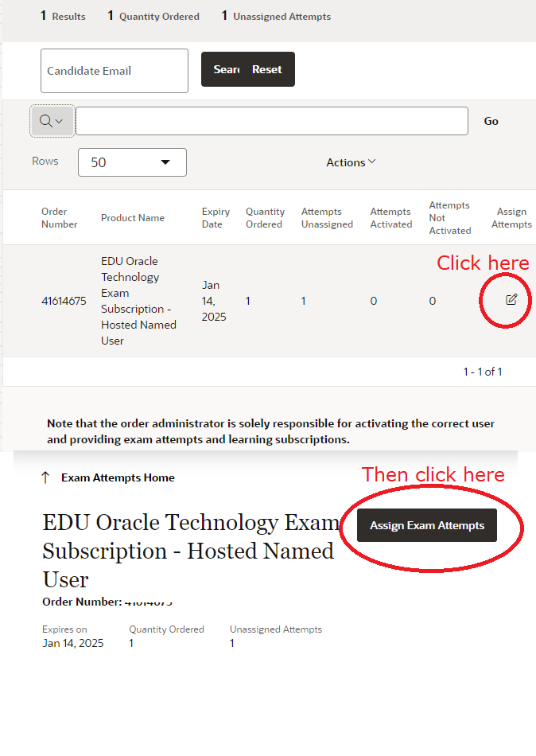Screen dimensions: 536x756
Task: Sort by Order Number column header
Action: 60,218
